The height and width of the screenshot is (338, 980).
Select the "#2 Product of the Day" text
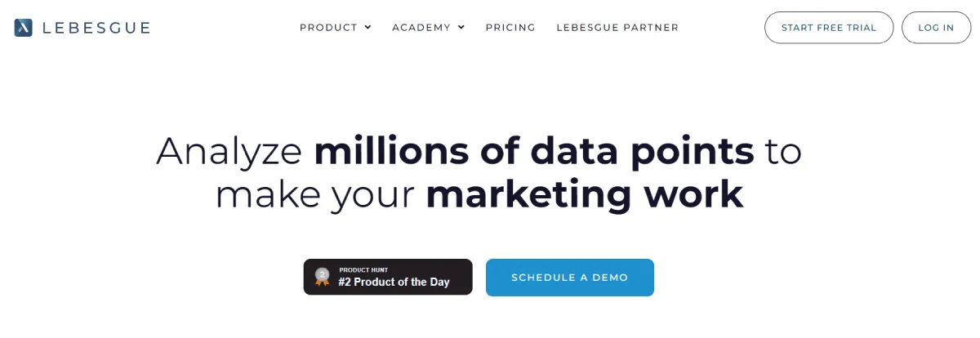tap(394, 282)
